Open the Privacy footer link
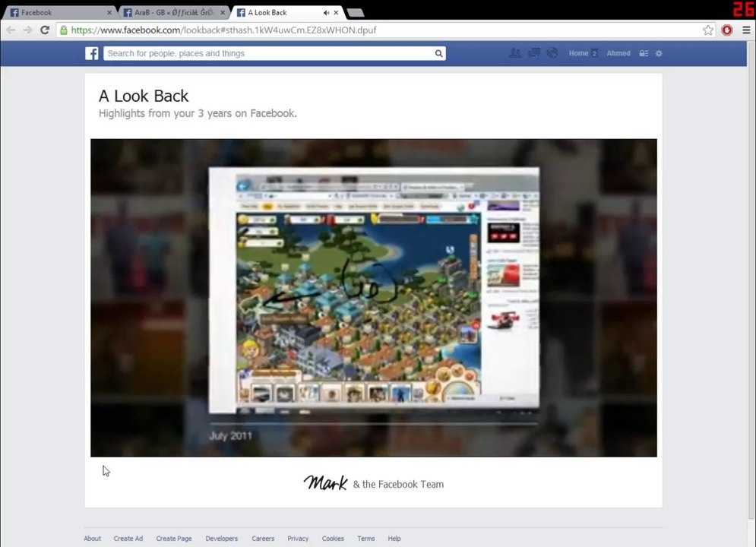This screenshot has width=756, height=547. click(x=298, y=539)
